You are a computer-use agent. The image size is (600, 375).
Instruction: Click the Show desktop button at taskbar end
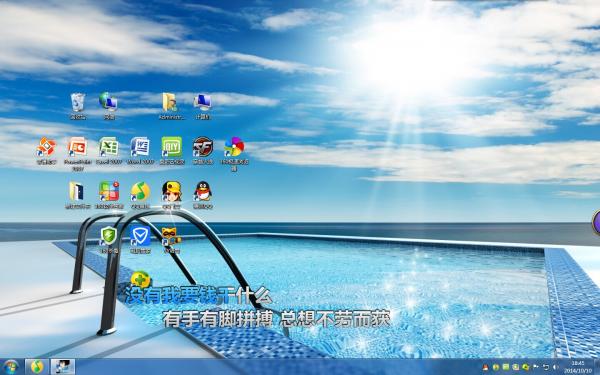(597, 367)
